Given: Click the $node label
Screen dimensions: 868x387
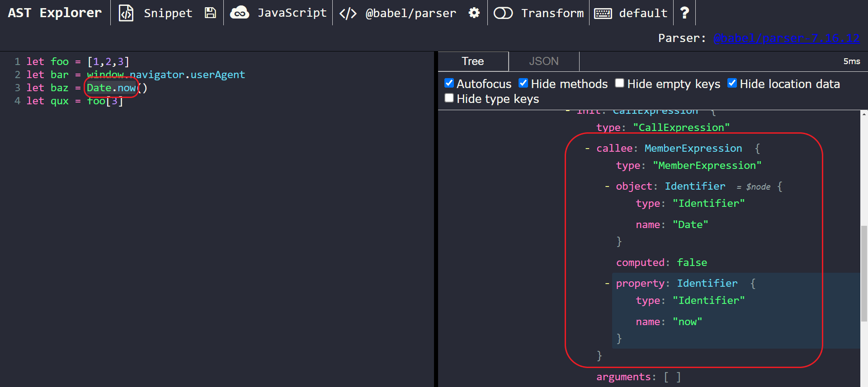Looking at the screenshot, I should [758, 187].
